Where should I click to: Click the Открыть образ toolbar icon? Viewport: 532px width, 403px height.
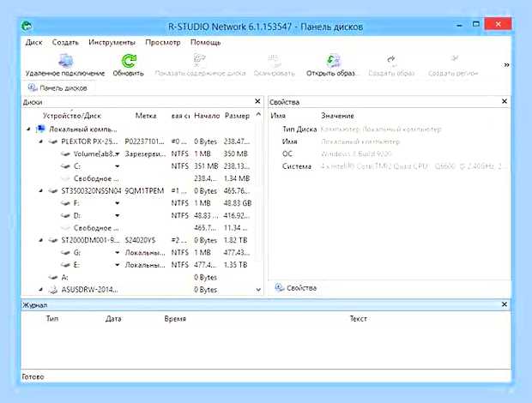pos(333,60)
